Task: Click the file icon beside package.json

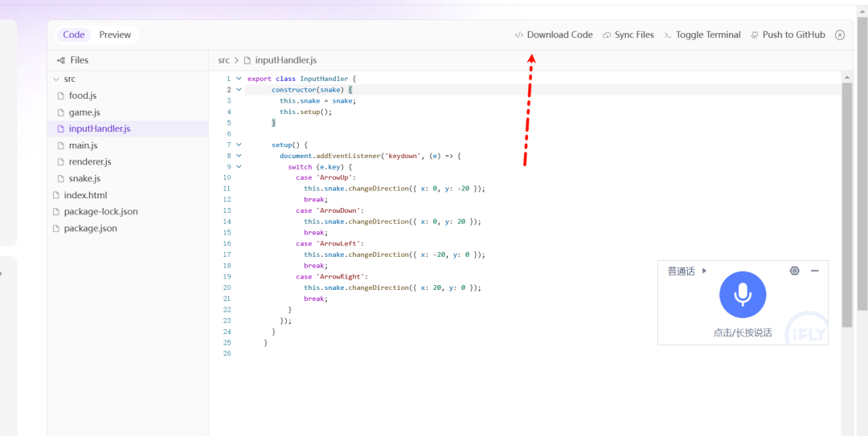Action: 55,229
